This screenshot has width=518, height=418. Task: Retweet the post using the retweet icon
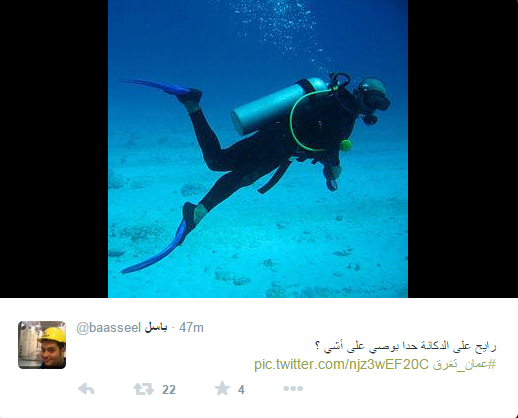point(144,389)
